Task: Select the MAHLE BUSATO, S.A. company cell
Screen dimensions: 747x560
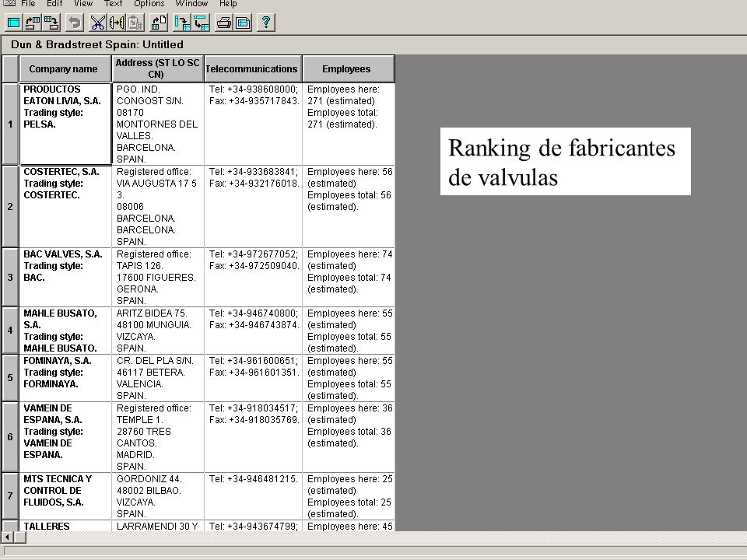Action: [x=65, y=330]
